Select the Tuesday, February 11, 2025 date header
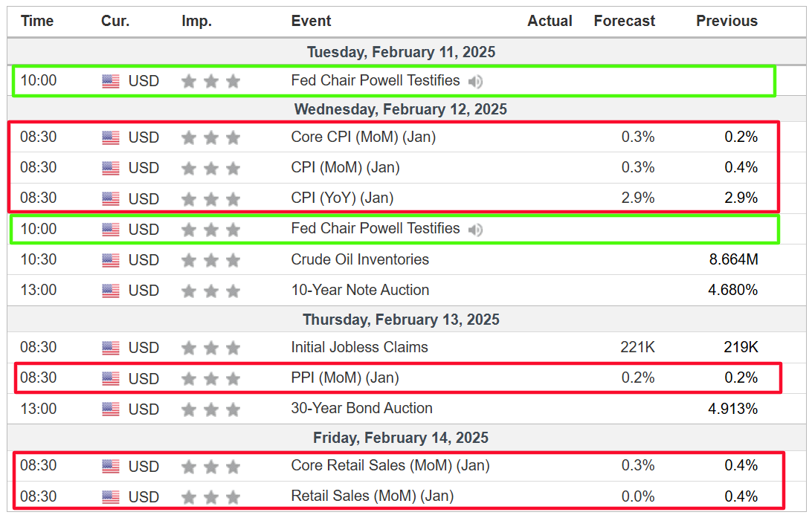Viewport: 812px width, 515px height. 402,52
